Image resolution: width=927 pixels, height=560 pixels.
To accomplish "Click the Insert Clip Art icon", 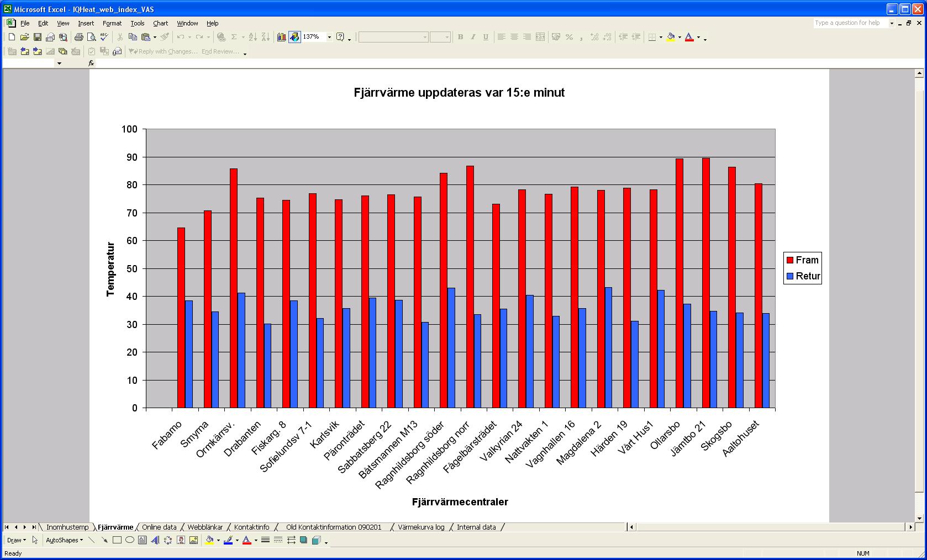I will tap(181, 540).
